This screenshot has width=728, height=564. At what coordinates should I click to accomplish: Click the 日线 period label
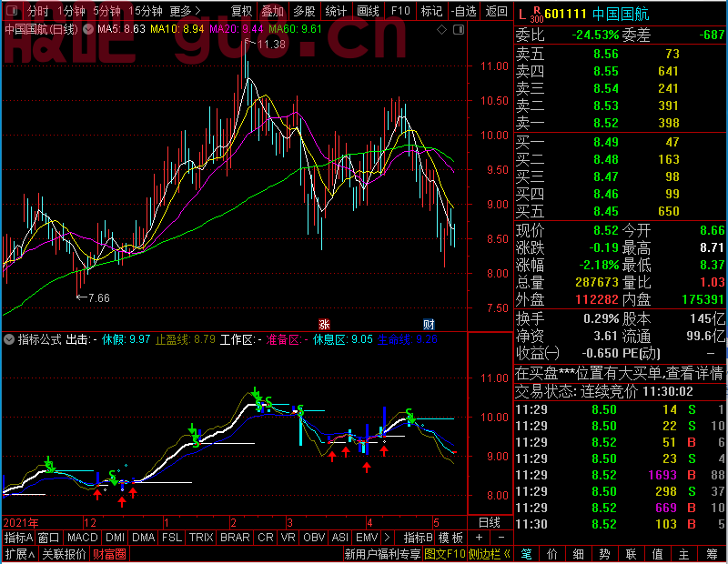[489, 523]
